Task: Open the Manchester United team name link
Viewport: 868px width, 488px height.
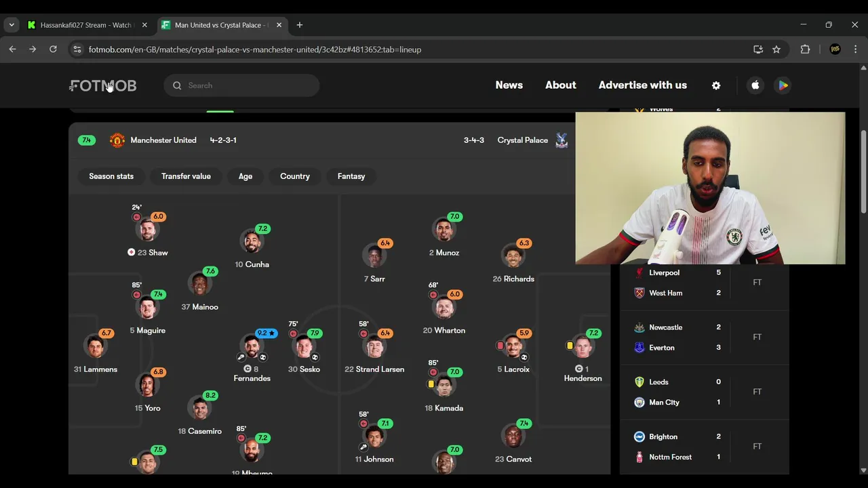Action: pyautogui.click(x=163, y=140)
